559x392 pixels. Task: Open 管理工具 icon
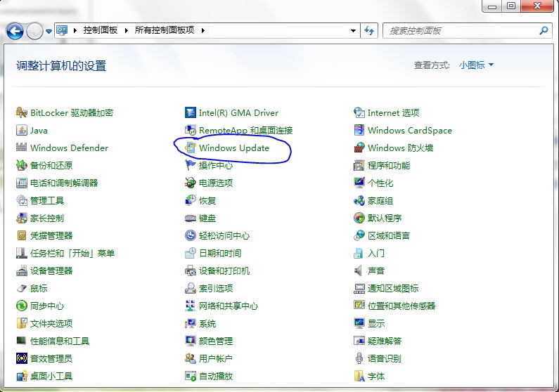21,200
